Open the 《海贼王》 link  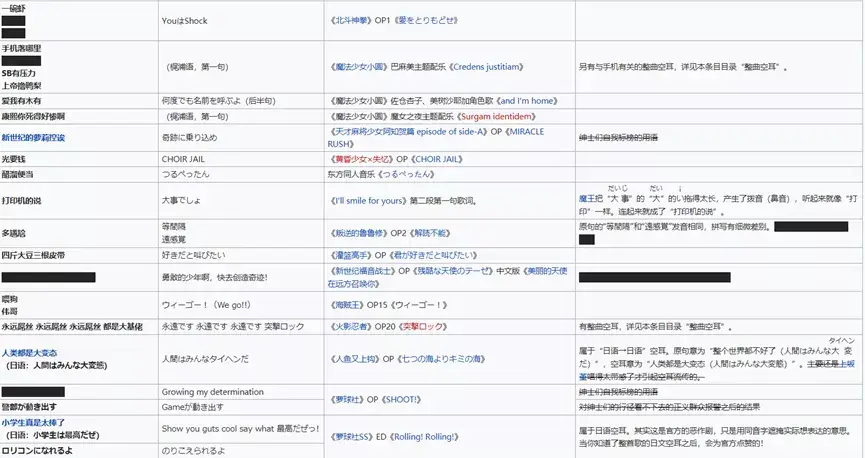346,305
